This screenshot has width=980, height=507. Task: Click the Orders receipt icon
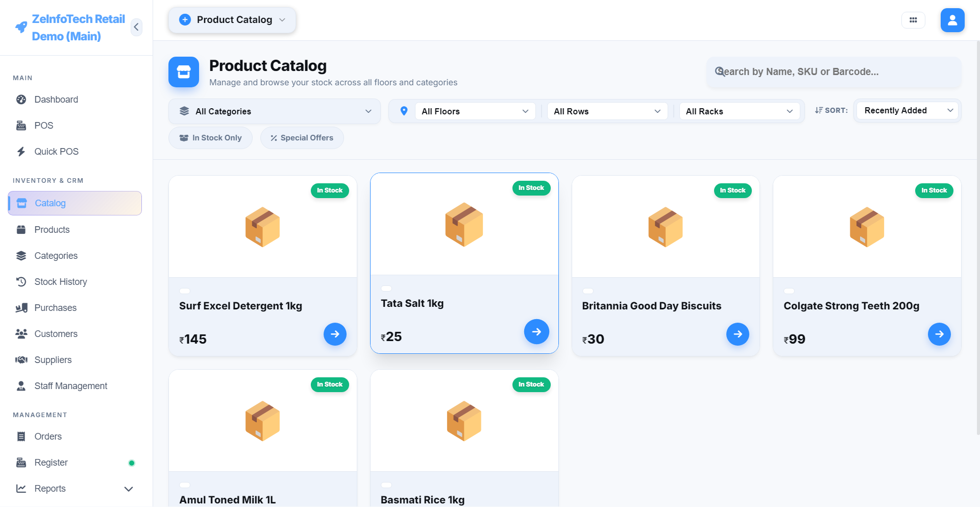tap(21, 437)
